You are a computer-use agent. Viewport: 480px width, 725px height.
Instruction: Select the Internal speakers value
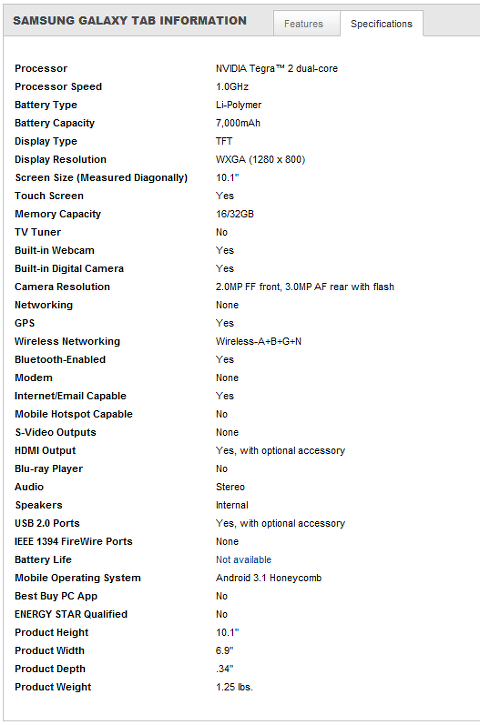232,505
